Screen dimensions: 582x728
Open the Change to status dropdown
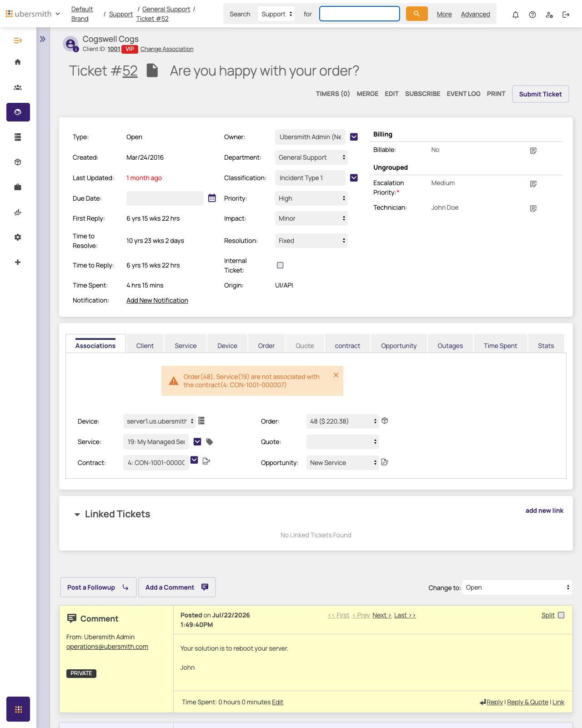517,587
